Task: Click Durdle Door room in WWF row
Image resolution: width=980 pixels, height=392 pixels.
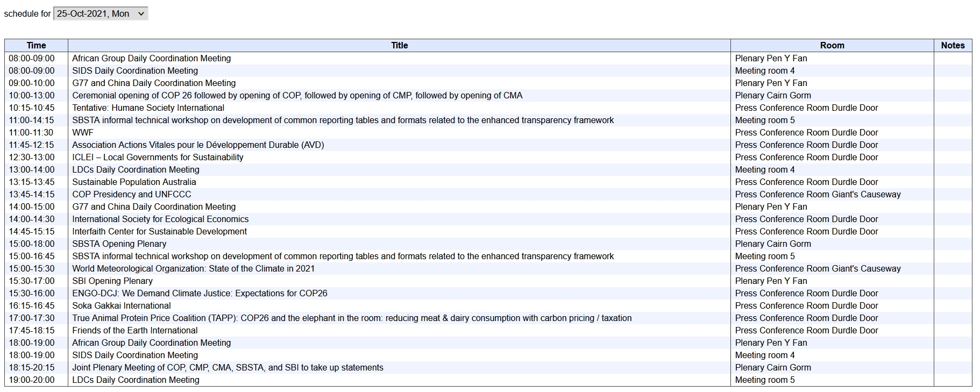Action: [806, 132]
